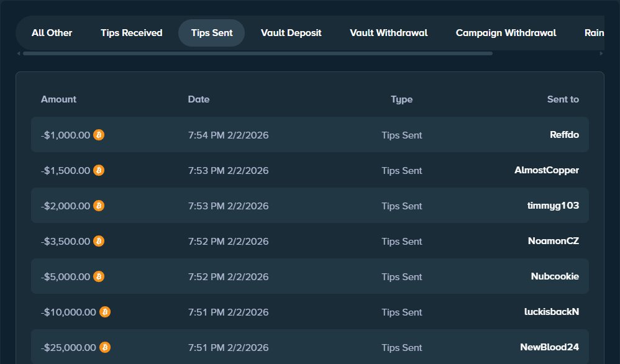Select the -$5,000.00 amount
620x364 pixels.
pyautogui.click(x=66, y=276)
